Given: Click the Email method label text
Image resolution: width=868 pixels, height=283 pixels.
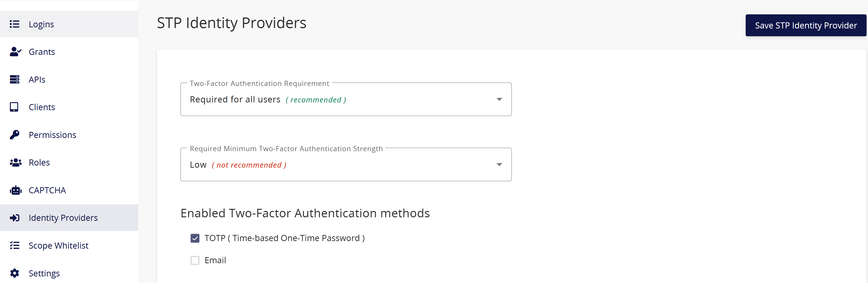Looking at the screenshot, I should tap(215, 260).
